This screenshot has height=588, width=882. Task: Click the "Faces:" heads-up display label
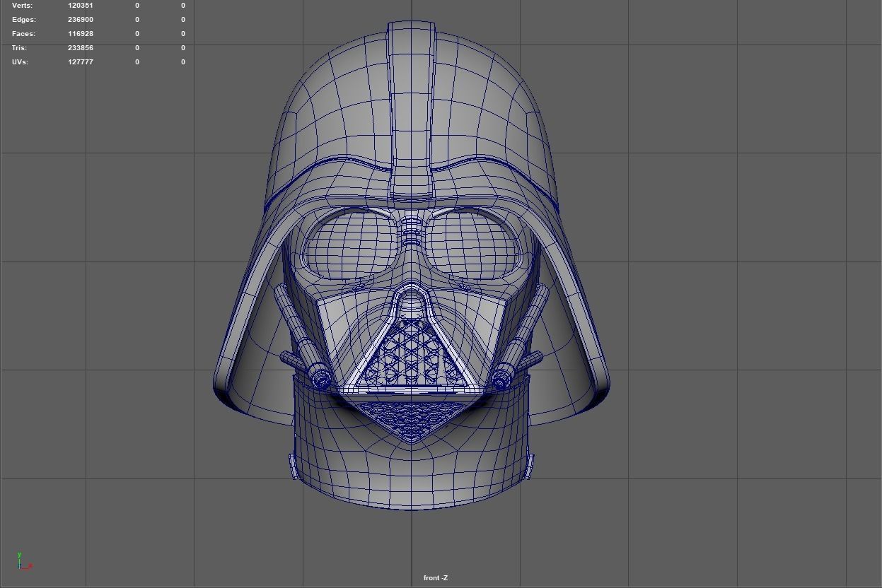coord(23,34)
